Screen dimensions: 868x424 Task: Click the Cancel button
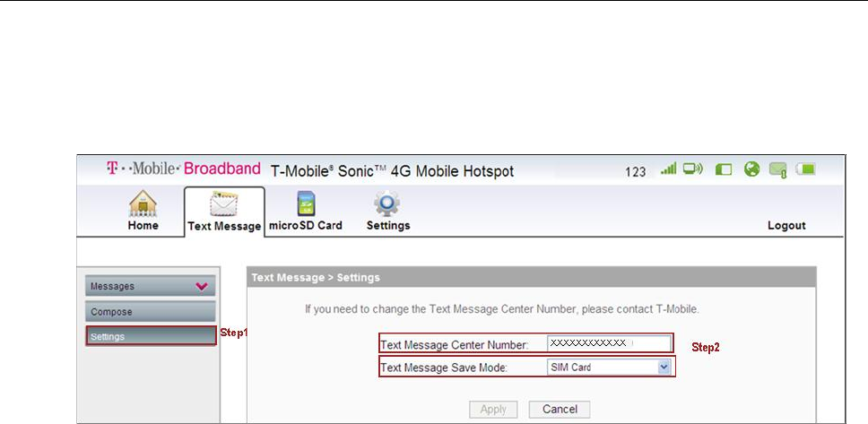pyautogui.click(x=560, y=410)
